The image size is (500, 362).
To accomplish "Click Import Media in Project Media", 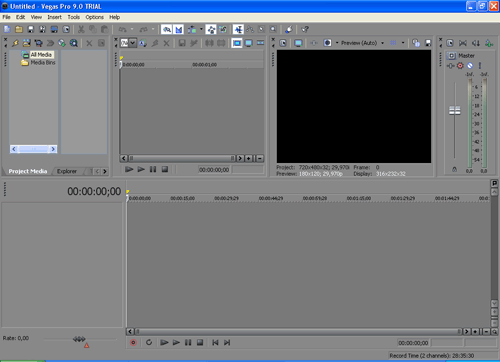I will (27, 43).
